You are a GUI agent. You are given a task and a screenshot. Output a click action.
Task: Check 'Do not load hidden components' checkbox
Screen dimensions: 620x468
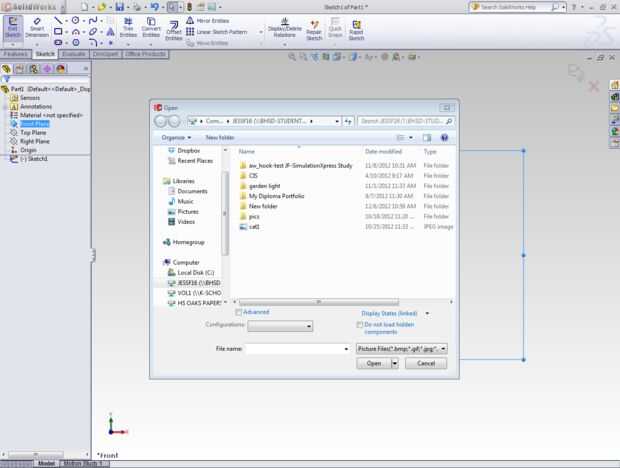[359, 325]
